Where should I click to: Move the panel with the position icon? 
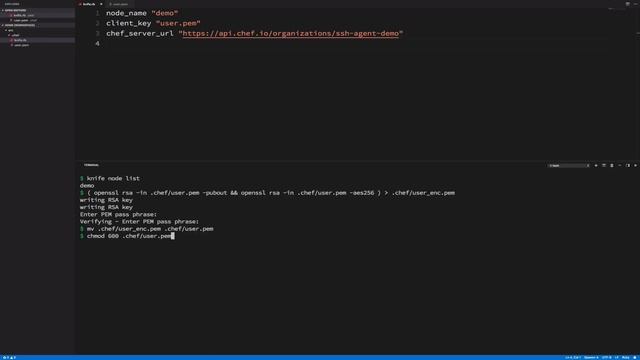pyautogui.click(x=628, y=165)
